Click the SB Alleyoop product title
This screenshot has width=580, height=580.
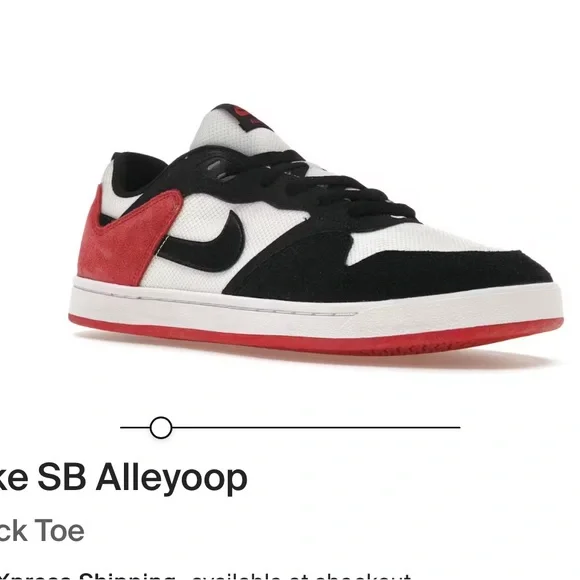124,479
